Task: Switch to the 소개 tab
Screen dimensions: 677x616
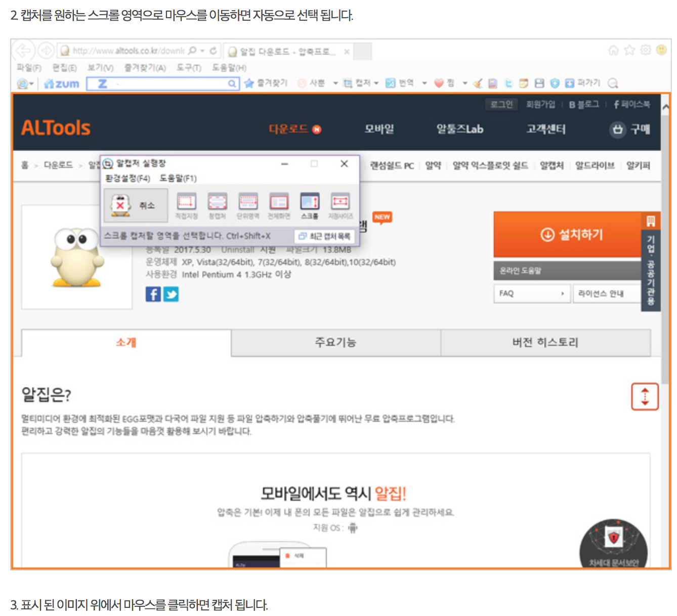Action: point(126,342)
